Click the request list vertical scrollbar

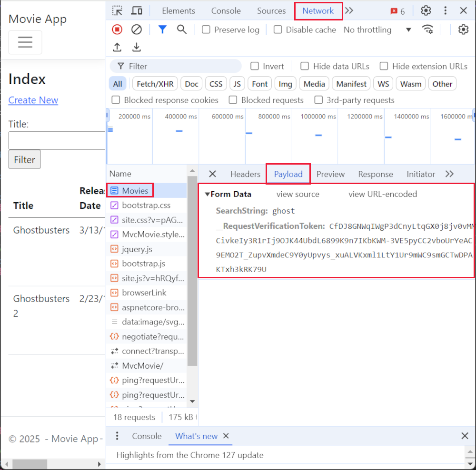[192, 270]
